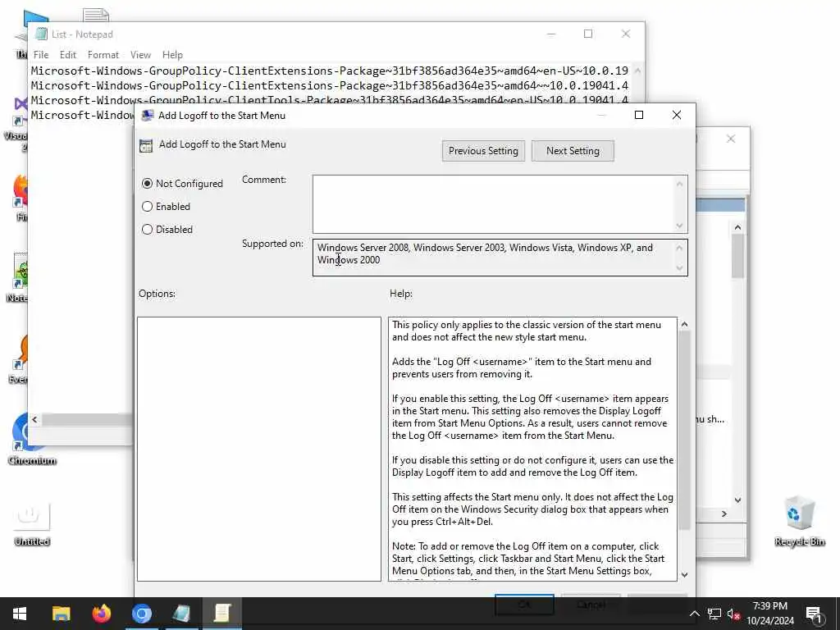The height and width of the screenshot is (630, 840).
Task: Close the Add Logoff dialog
Action: point(677,115)
